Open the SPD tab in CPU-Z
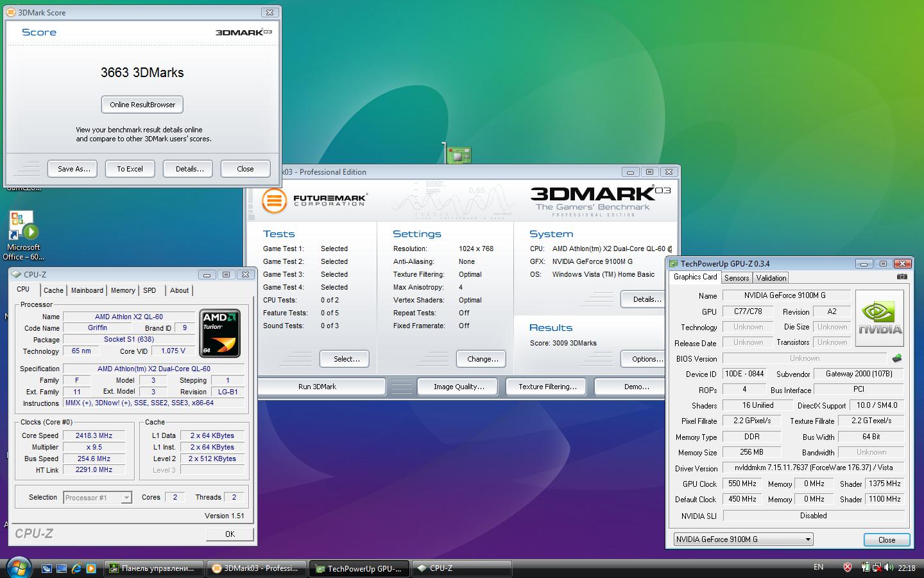The height and width of the screenshot is (578, 924). (150, 290)
